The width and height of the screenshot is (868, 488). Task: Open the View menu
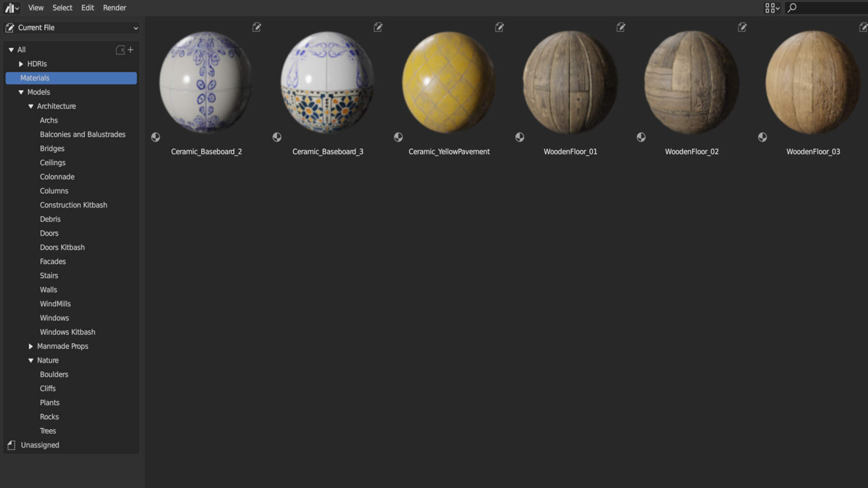coord(35,8)
